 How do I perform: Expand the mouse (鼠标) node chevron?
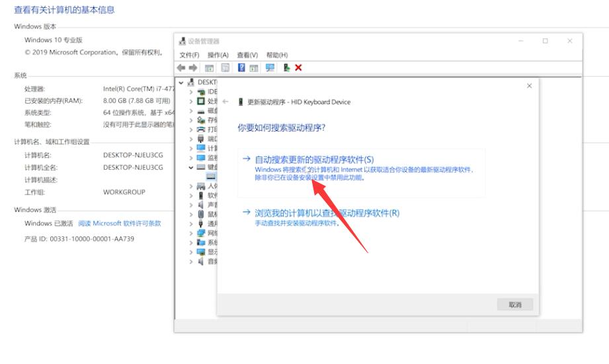click(190, 214)
